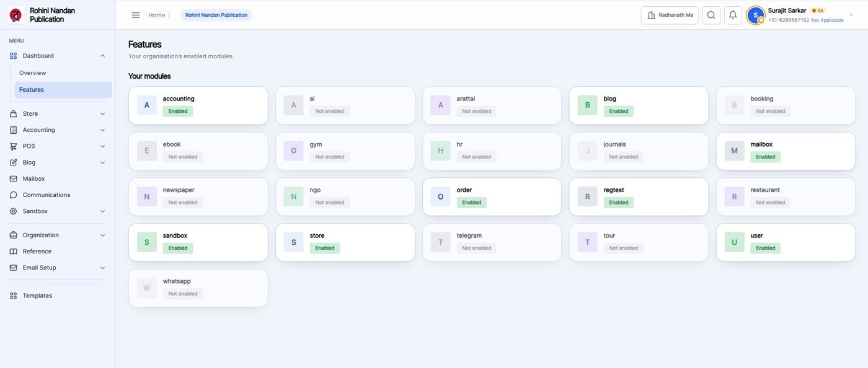This screenshot has height=368, width=868.
Task: Click the Mailbox envelope icon
Action: click(14, 178)
